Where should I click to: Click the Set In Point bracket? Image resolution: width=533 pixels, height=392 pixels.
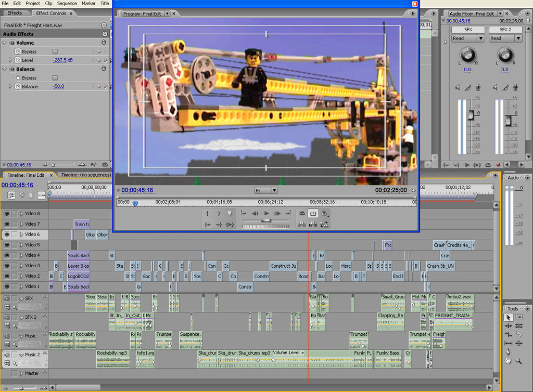click(208, 213)
